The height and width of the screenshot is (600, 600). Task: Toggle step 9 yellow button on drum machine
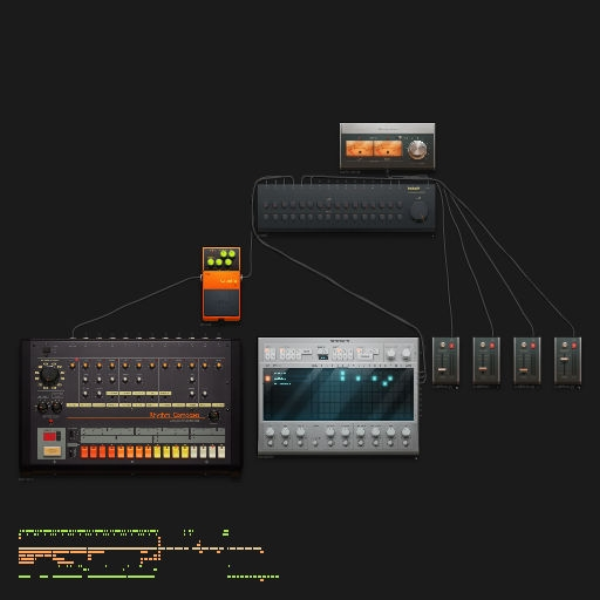click(x=157, y=452)
